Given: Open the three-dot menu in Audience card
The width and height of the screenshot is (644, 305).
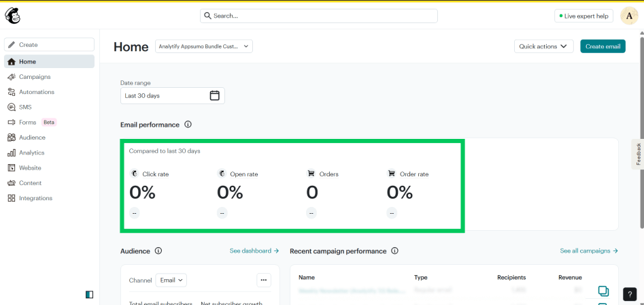Looking at the screenshot, I should tap(264, 280).
